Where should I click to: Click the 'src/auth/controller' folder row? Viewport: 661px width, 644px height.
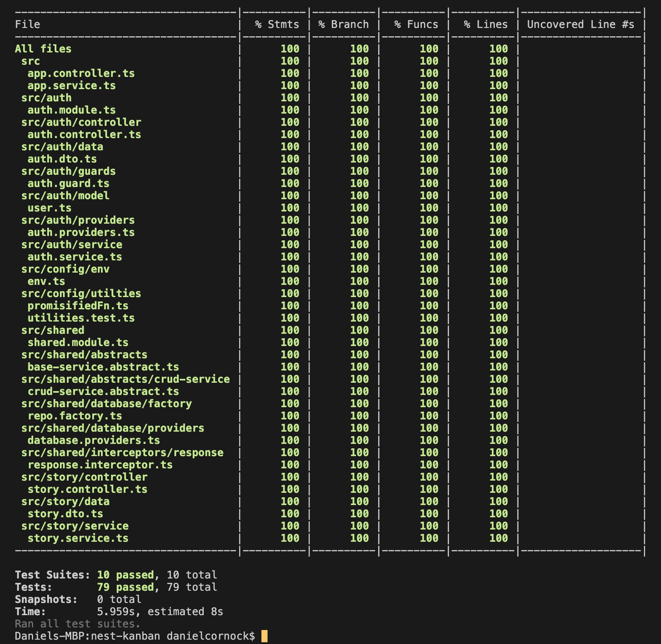pos(81,122)
